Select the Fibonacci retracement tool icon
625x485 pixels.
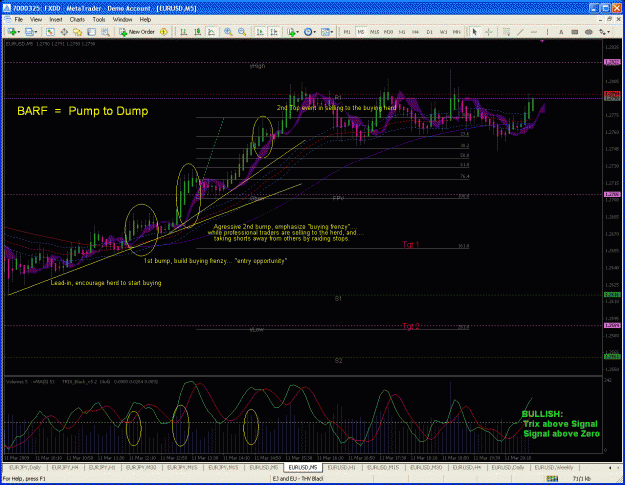pos(506,32)
